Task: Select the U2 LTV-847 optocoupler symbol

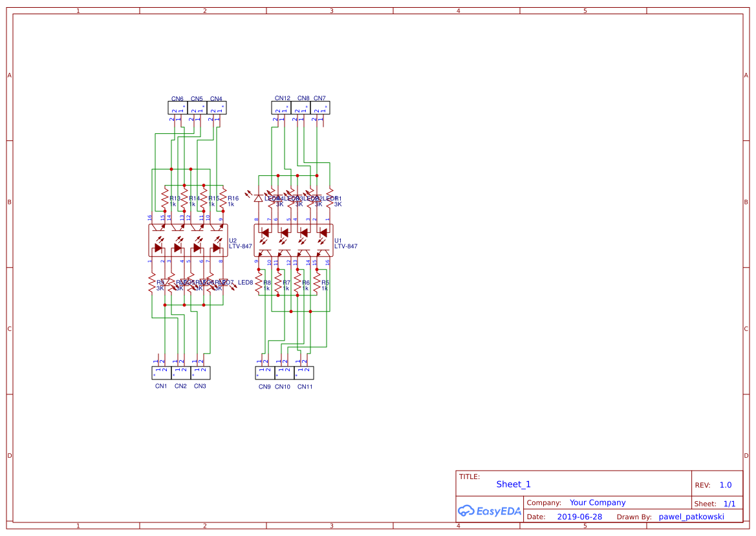Action: coord(188,241)
